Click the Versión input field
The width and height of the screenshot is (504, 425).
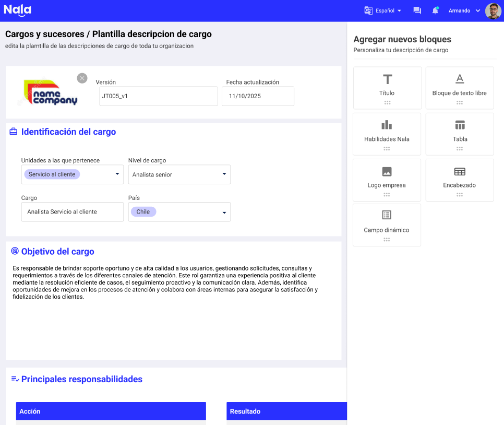coord(158,96)
